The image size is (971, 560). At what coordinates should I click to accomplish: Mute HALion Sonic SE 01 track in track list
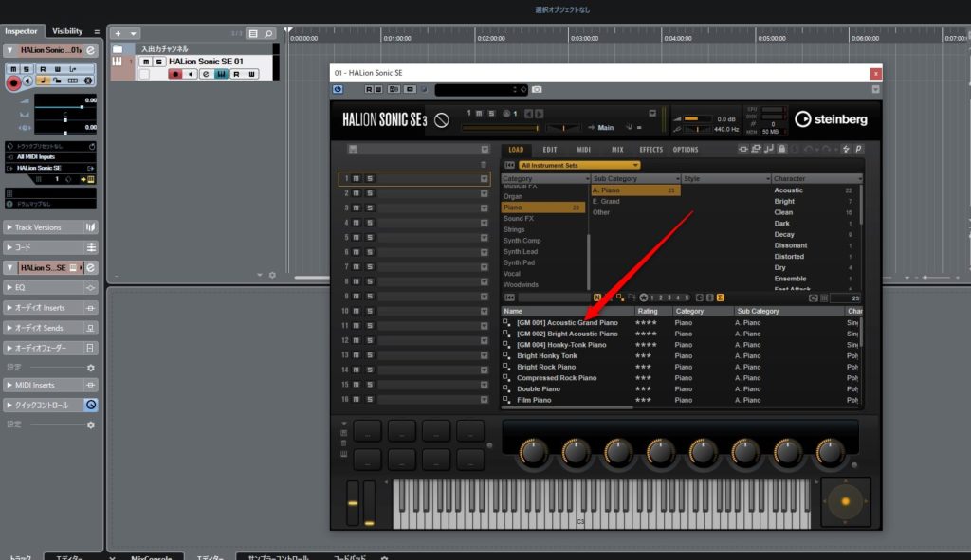[145, 62]
